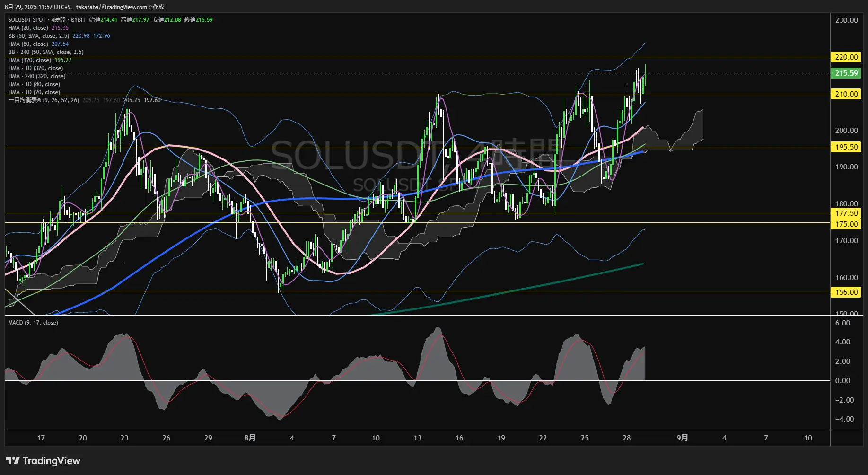Click the TradingView wordmark text
Image resolution: width=868 pixels, height=475 pixels.
[x=52, y=461]
